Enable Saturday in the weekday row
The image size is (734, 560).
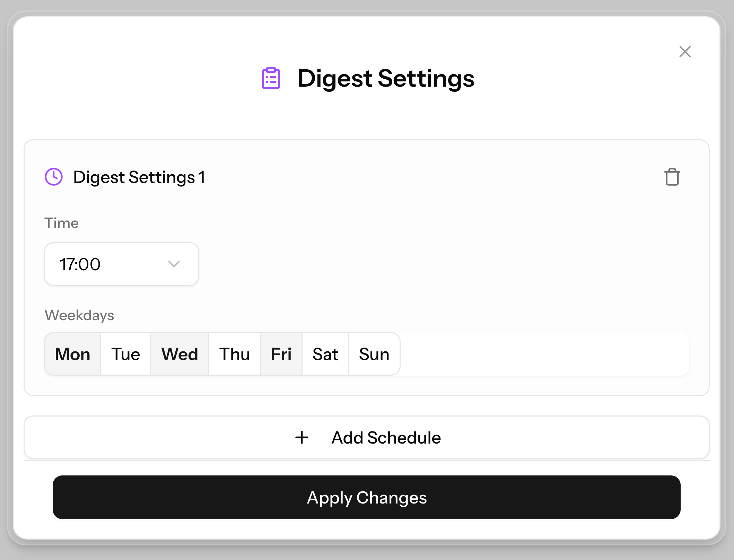pos(325,354)
